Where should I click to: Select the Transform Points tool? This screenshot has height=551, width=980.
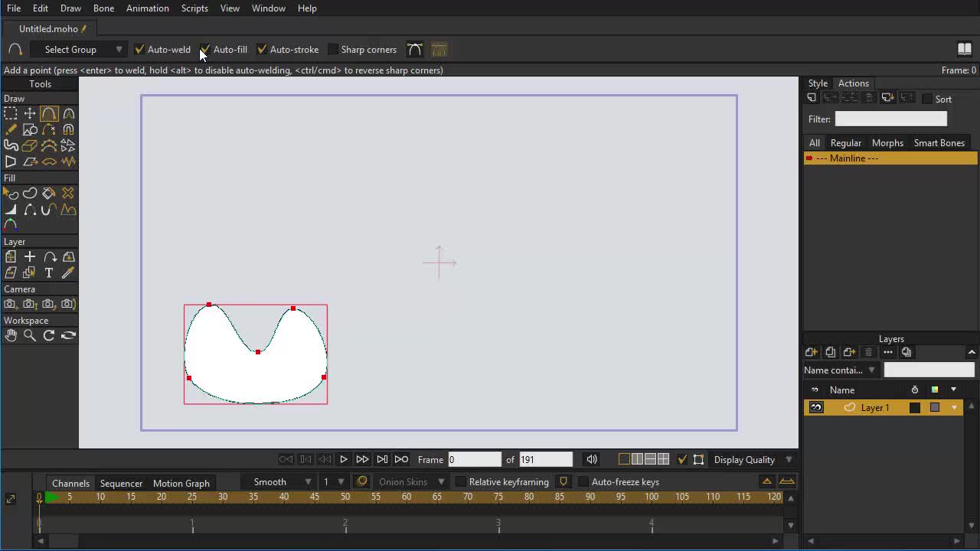[x=30, y=113]
